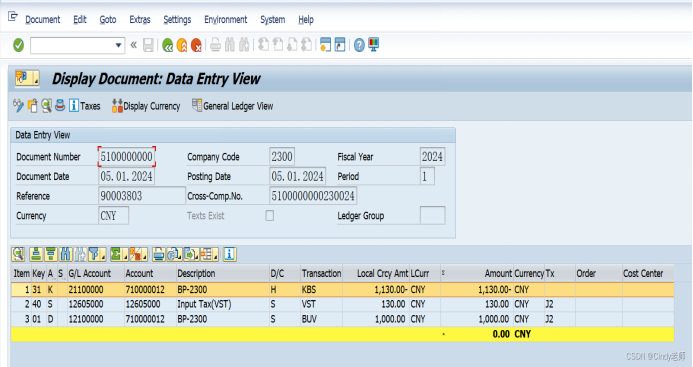Click the Find Next icon in the standard toolbar

coord(244,45)
